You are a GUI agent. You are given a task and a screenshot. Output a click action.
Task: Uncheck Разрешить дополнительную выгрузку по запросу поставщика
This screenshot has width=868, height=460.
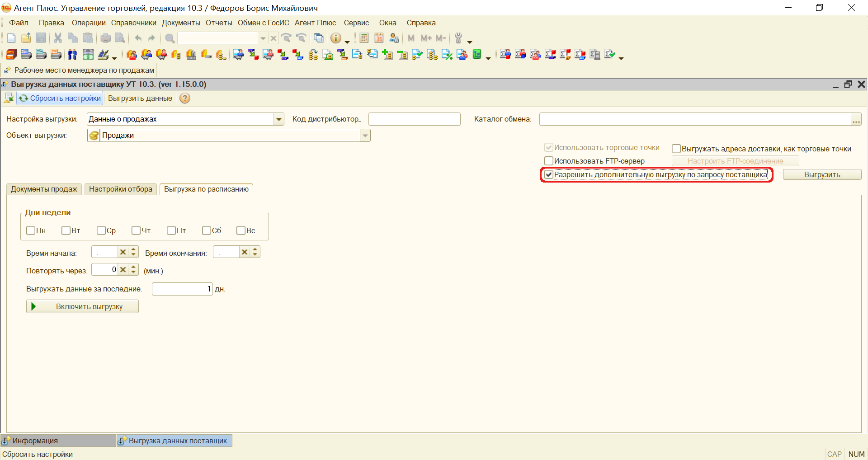[549, 175]
